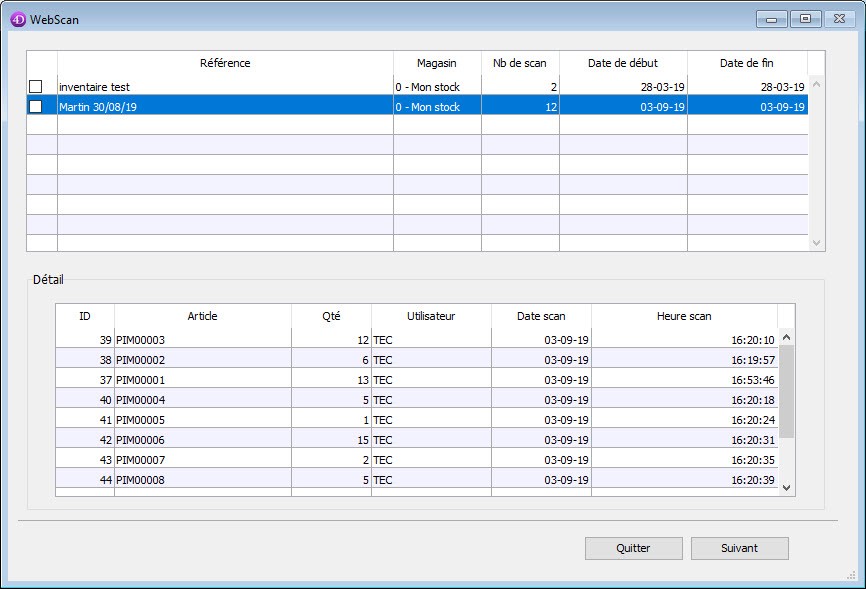The image size is (866, 589).
Task: Minimize the WebScan window
Action: 771,18
